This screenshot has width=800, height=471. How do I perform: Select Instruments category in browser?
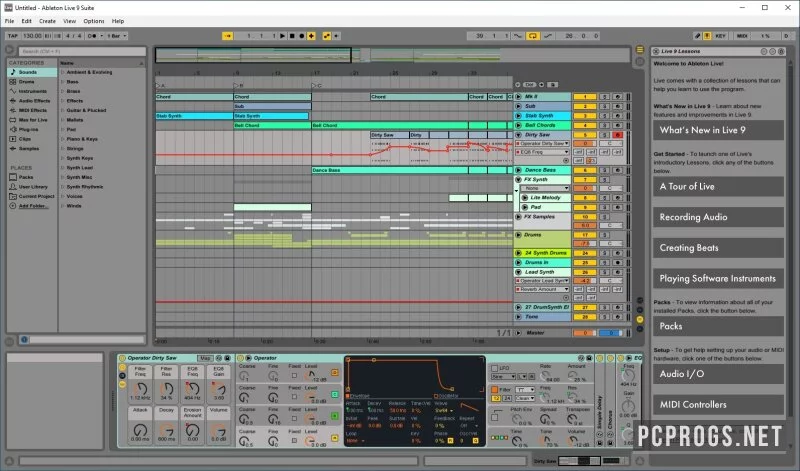tap(32, 91)
